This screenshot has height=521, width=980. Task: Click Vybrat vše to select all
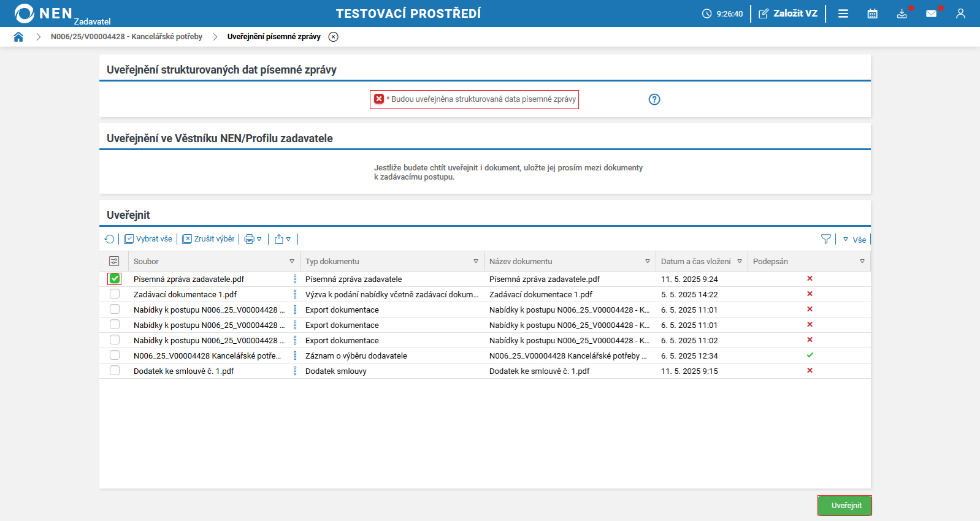(x=148, y=239)
